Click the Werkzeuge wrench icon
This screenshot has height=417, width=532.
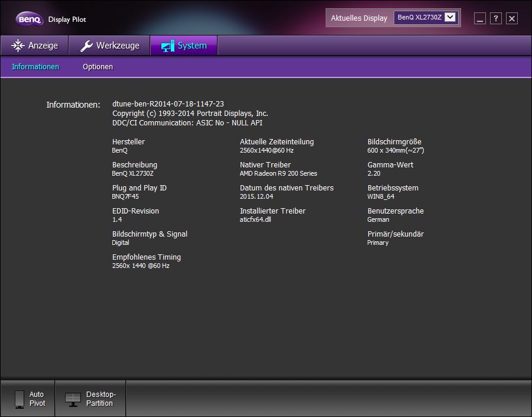(86, 46)
